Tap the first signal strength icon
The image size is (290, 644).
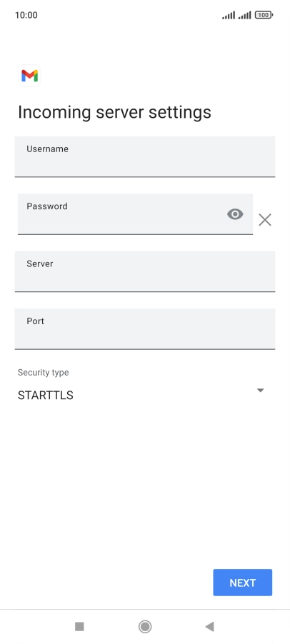click(229, 15)
